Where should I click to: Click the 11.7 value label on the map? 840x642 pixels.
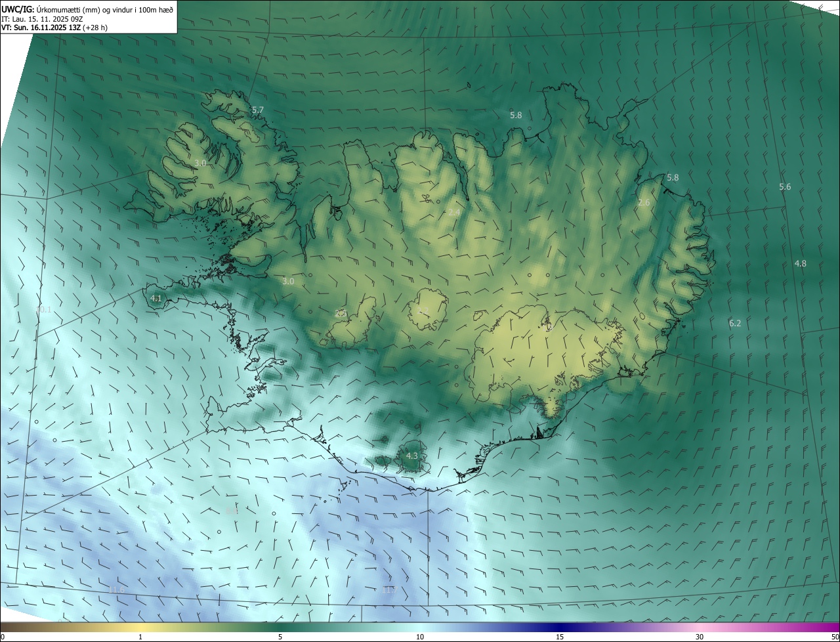tap(390, 589)
